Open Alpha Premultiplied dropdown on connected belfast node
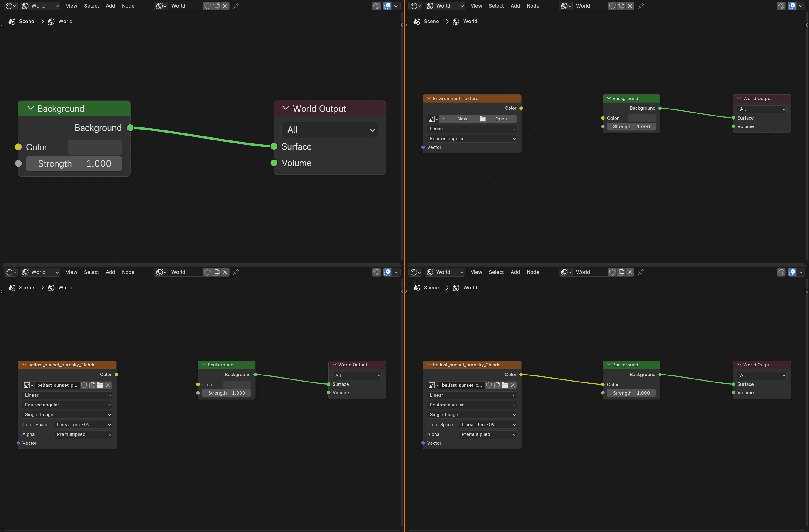 click(x=488, y=434)
